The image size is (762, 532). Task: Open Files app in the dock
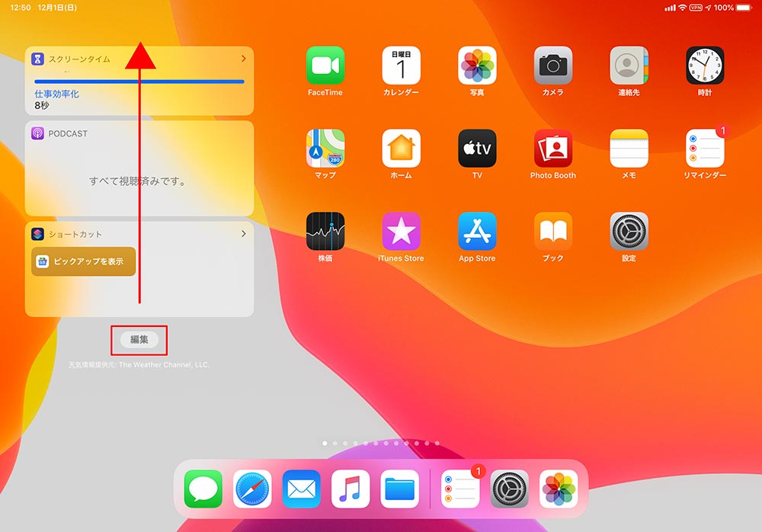(x=399, y=489)
